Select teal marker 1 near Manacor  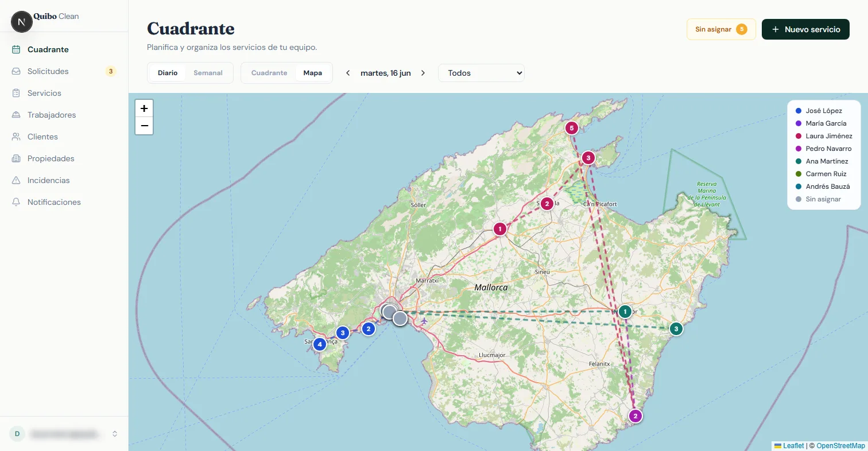point(625,312)
